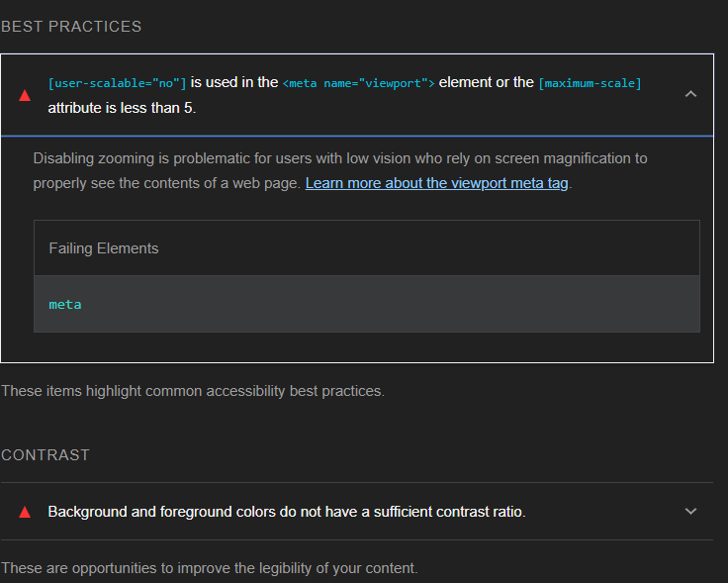This screenshot has width=728, height=583.
Task: Click the legibility opportunities description text
Action: (x=209, y=568)
